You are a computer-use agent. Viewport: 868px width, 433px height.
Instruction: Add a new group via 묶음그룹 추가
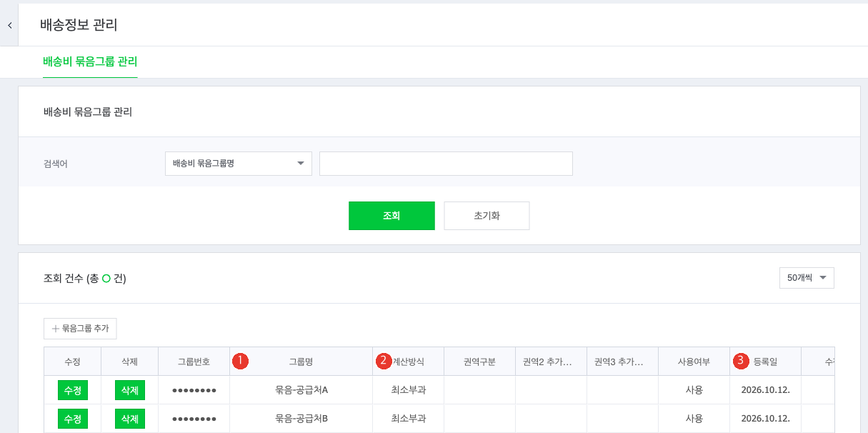80,329
